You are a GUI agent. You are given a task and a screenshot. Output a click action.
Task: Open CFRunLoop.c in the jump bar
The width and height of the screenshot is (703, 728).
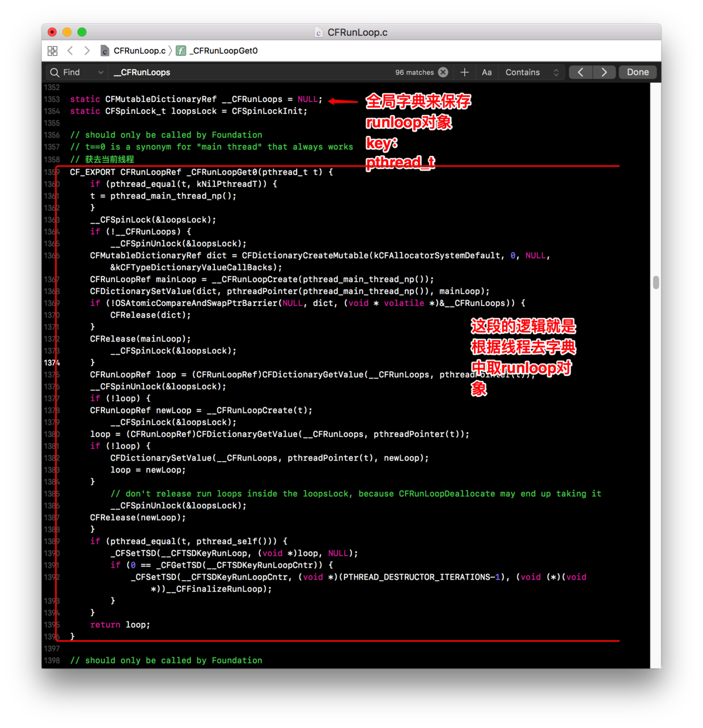139,51
